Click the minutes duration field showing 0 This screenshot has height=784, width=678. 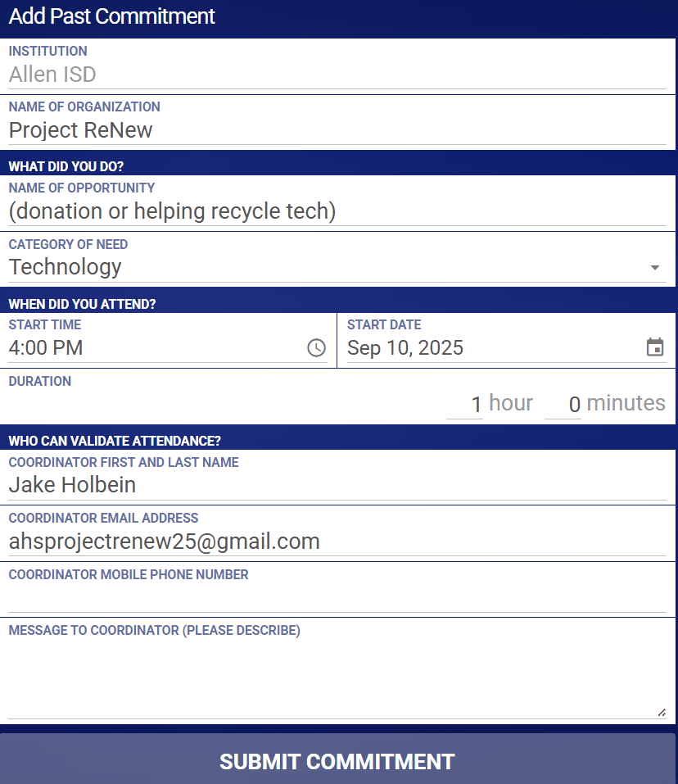(563, 402)
